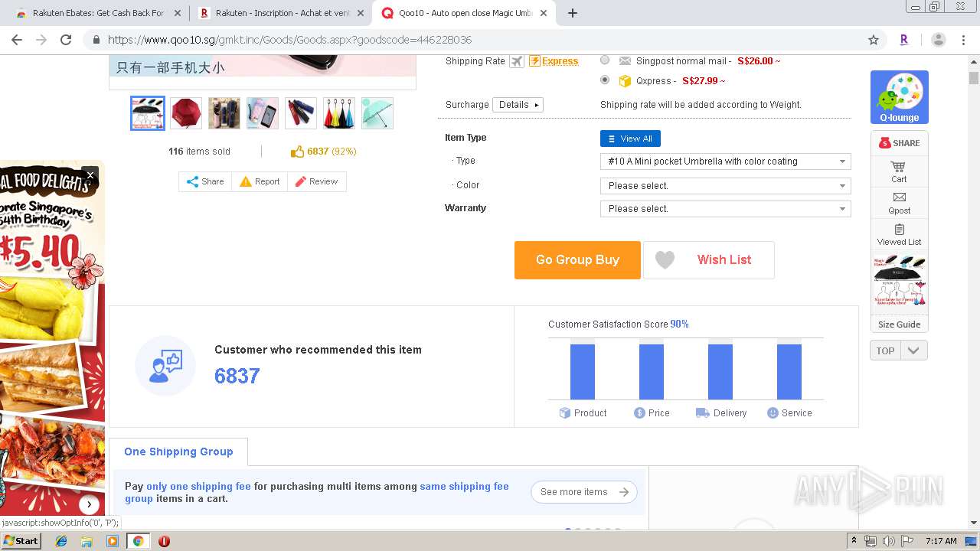The height and width of the screenshot is (551, 980).
Task: Select the red umbrella thumbnail
Action: click(x=186, y=113)
